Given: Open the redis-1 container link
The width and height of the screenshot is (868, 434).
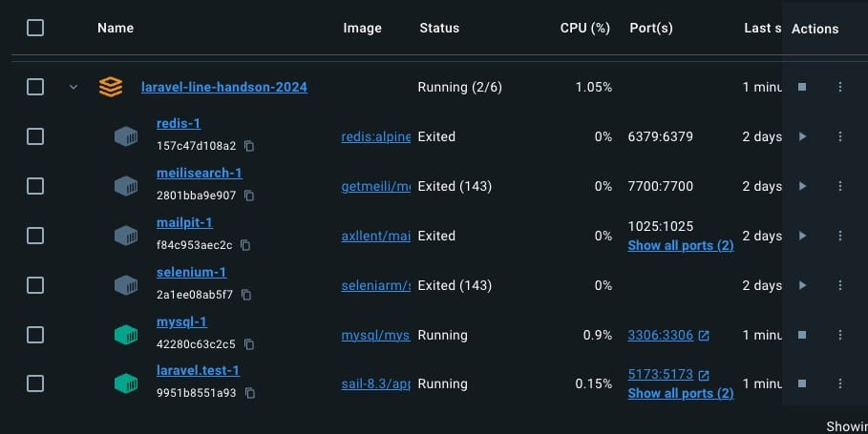Looking at the screenshot, I should coord(179,123).
